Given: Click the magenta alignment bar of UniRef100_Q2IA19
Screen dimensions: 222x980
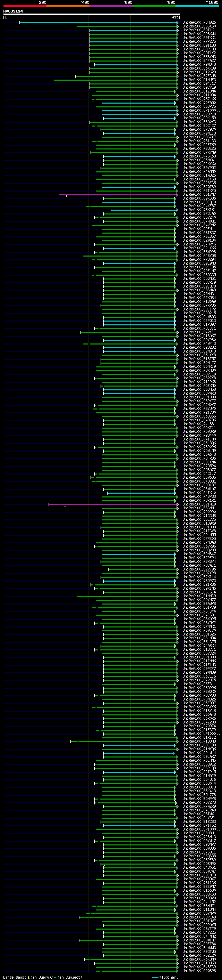Looking at the screenshot, I should 113,504.
